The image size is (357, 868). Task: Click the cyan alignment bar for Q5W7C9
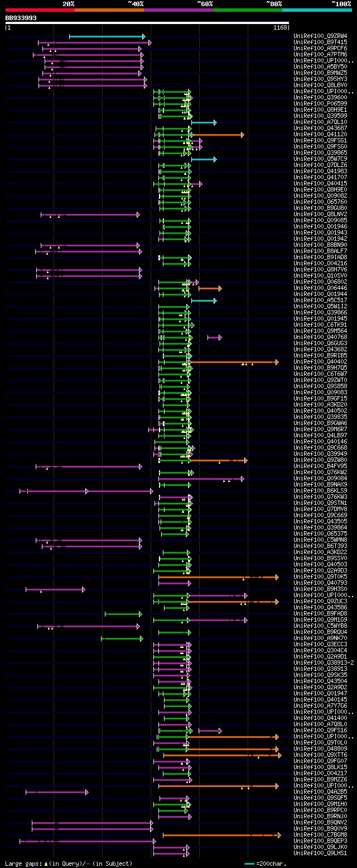coord(204,159)
